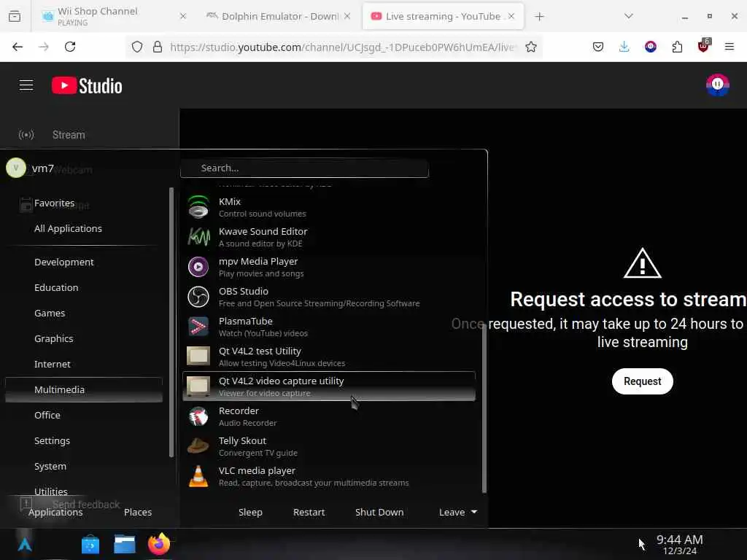Click the uBlock Origin extension icon
This screenshot has height=560, width=747.
(x=704, y=46)
